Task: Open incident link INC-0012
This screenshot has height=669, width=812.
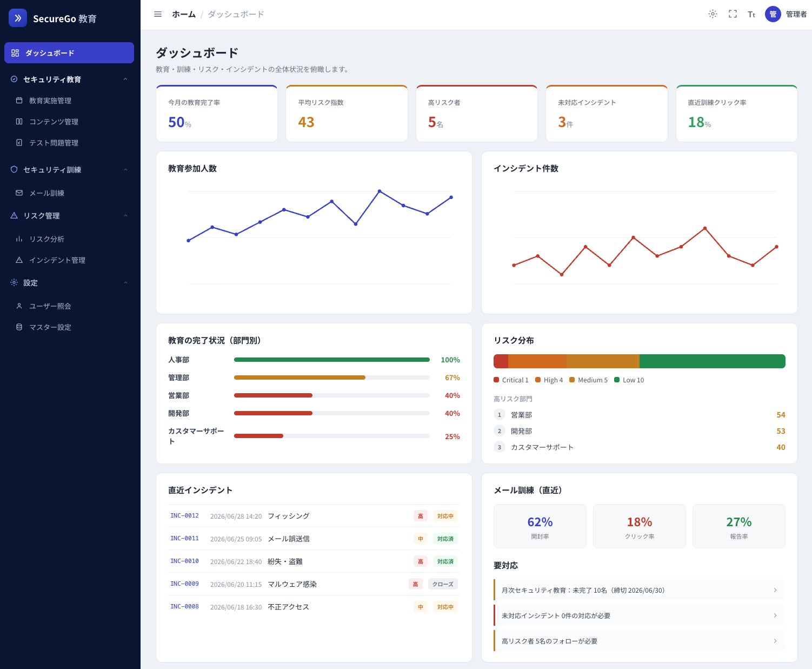Action: click(184, 516)
